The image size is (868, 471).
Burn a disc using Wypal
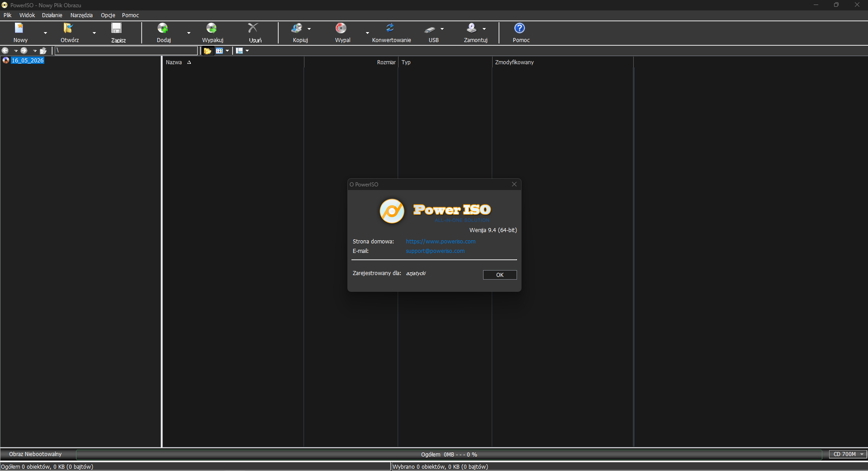tap(342, 33)
